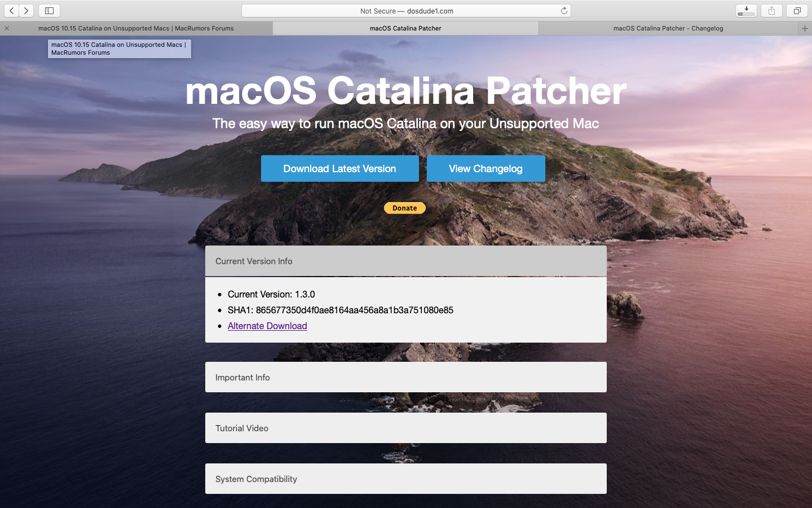The height and width of the screenshot is (508, 812).
Task: Expand the Tutorial Video section
Action: [x=406, y=428]
